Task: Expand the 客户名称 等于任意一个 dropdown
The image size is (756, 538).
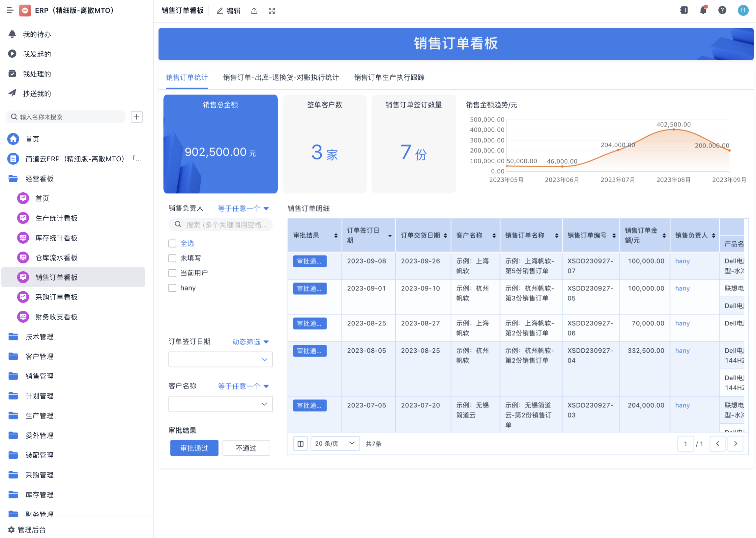Action: 243,386
